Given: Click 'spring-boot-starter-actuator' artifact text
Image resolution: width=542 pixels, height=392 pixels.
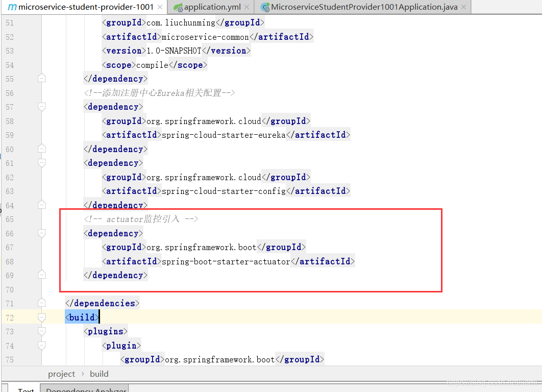Looking at the screenshot, I should [x=226, y=262].
